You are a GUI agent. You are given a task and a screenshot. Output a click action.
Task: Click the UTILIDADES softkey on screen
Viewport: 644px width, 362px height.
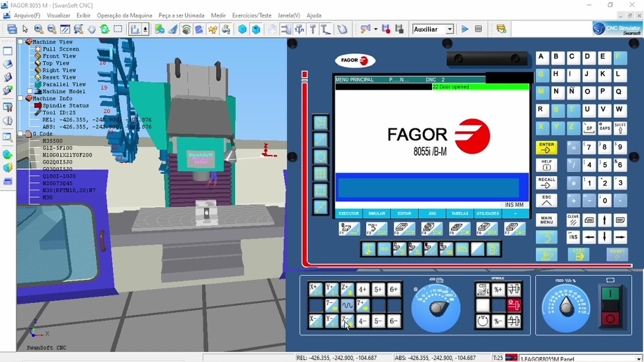pyautogui.click(x=488, y=214)
